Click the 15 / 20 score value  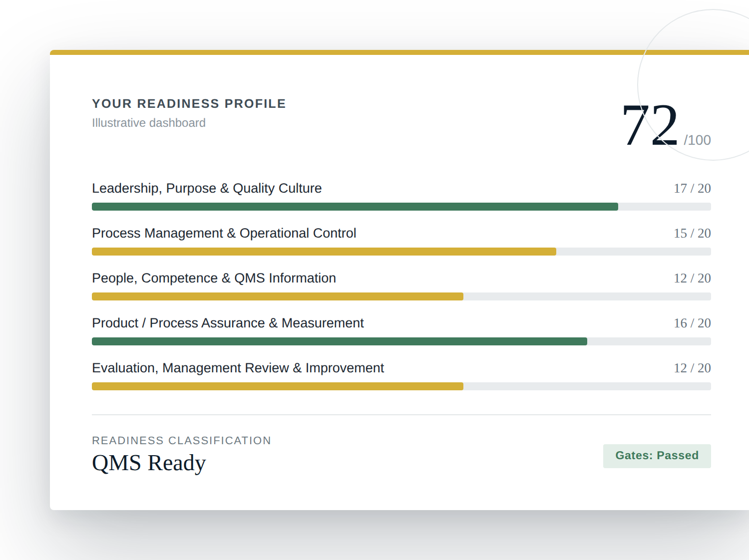[692, 233]
